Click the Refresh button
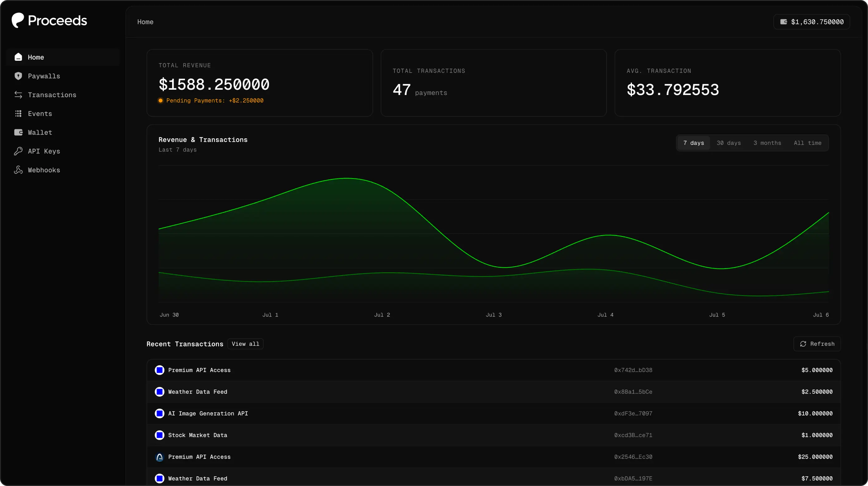 click(817, 344)
